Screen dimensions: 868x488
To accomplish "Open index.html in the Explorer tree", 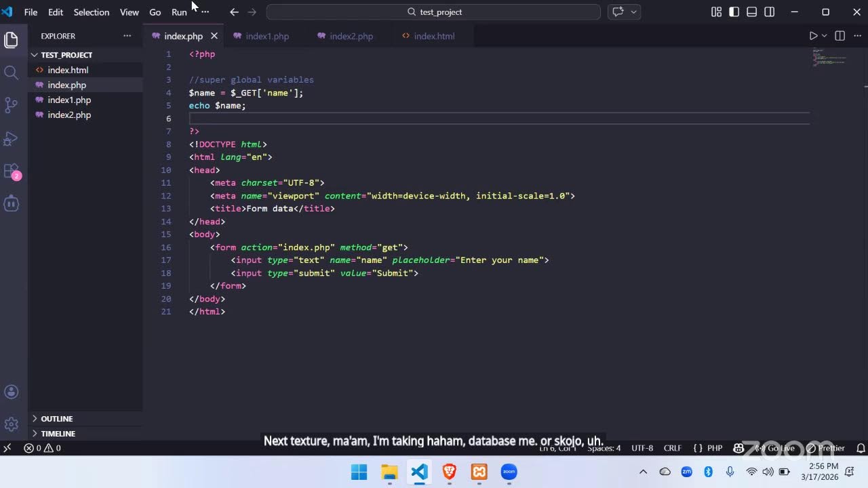I will click(x=85, y=70).
